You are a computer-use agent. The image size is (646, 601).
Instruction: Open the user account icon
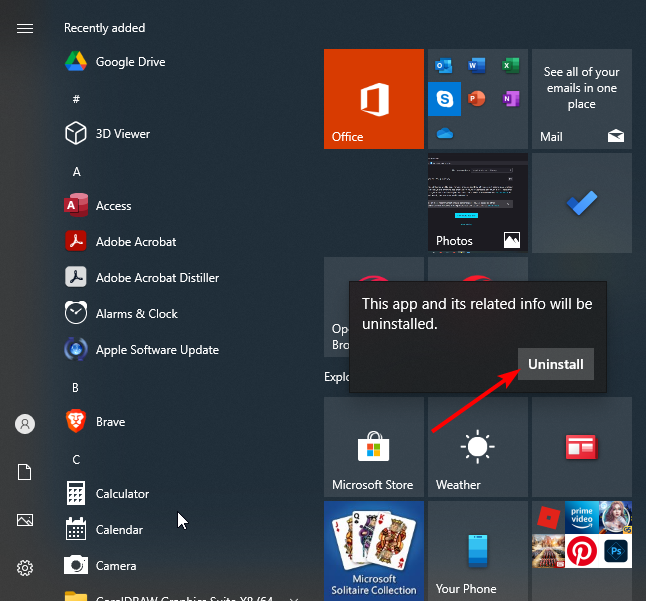click(x=25, y=424)
